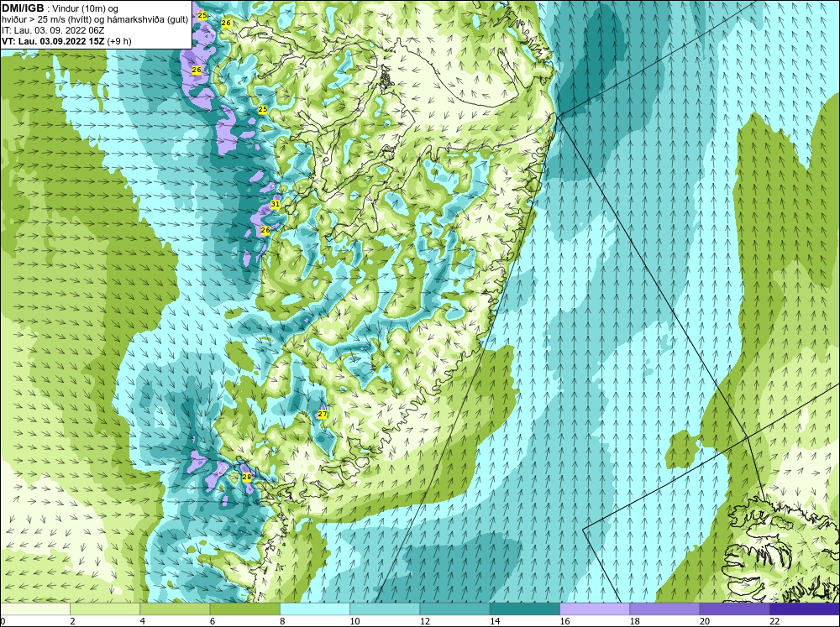Image resolution: width=840 pixels, height=627 pixels.
Task: Click legend scale number 14
Action: point(495,621)
